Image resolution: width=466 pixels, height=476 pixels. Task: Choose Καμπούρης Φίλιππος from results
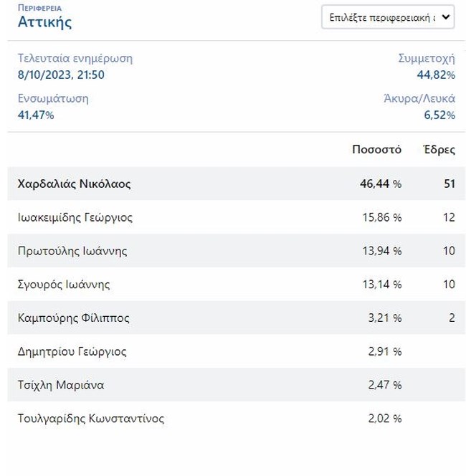74,318
